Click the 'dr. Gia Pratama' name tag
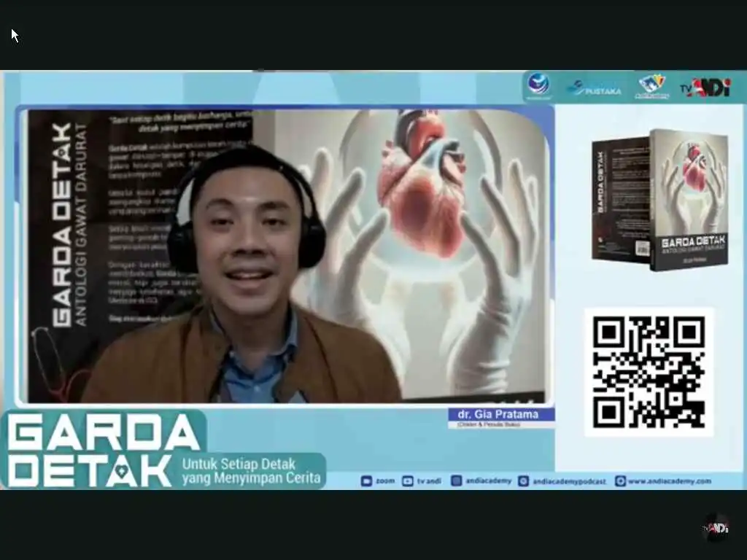The height and width of the screenshot is (560, 747). click(500, 414)
